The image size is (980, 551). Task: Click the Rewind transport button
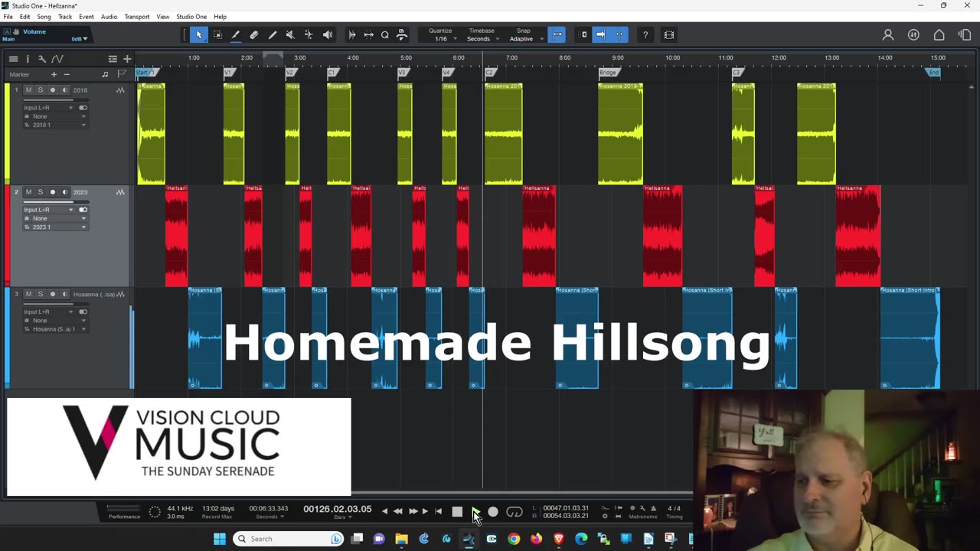(x=397, y=511)
